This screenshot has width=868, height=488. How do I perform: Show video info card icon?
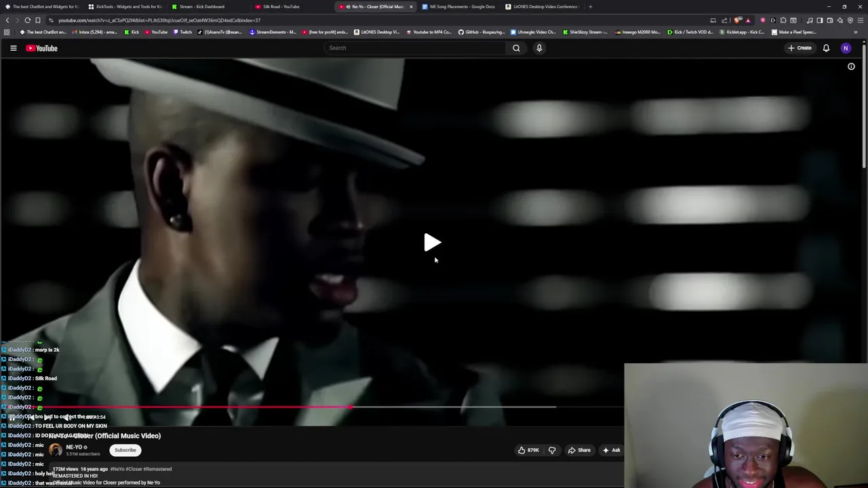(851, 66)
